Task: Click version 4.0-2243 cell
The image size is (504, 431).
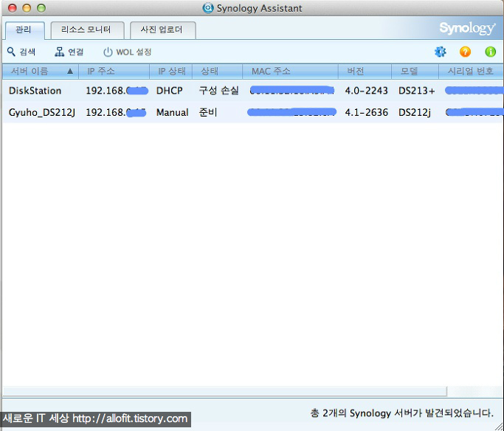Action: (x=366, y=91)
